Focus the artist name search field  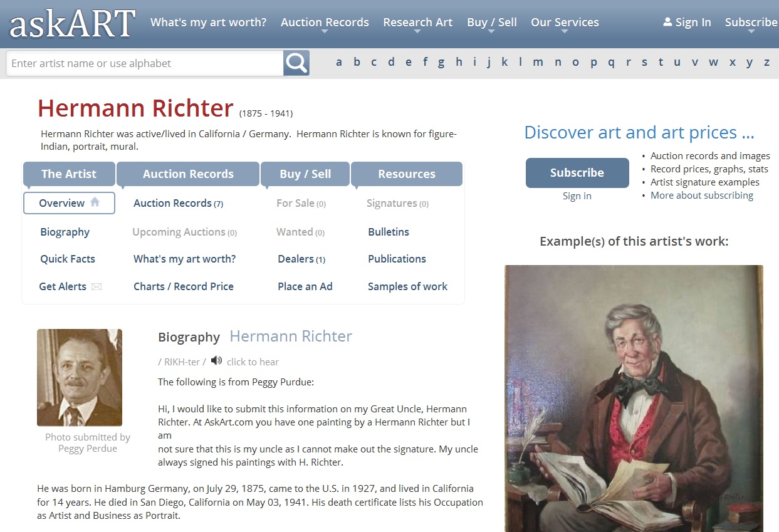click(x=145, y=63)
